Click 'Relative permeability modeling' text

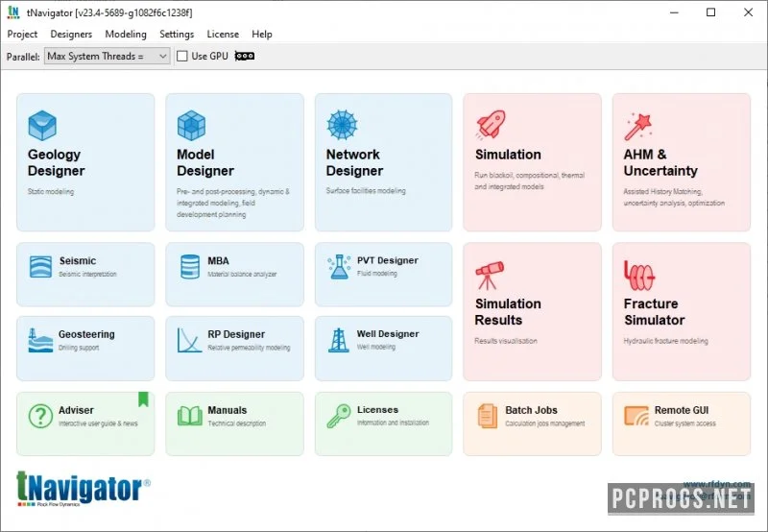click(249, 348)
